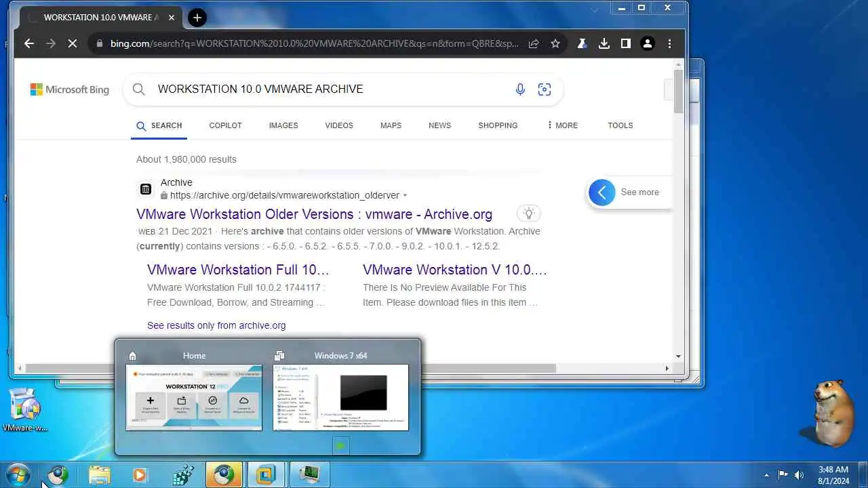Select the Home preview thumbnail
This screenshot has width=868, height=488.
point(194,397)
